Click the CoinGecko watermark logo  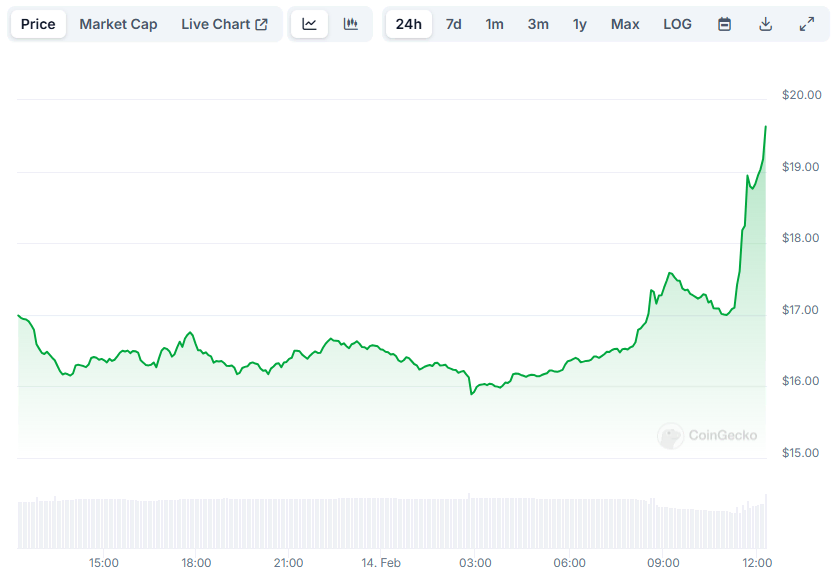707,435
